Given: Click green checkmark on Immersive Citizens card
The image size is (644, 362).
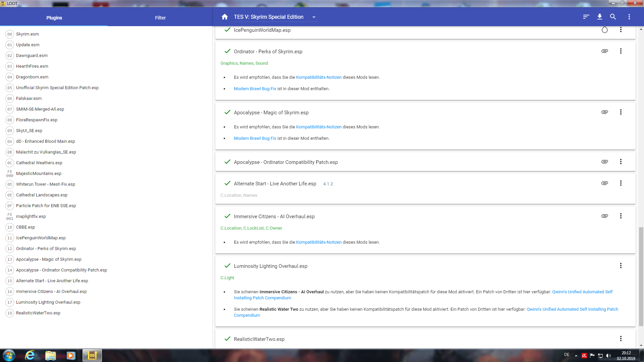Looking at the screenshot, I should click(x=227, y=216).
